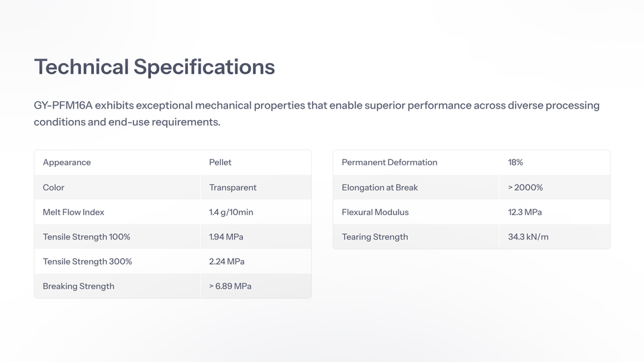
Task: Click the Tensile Strength 300% label
Action: (87, 261)
